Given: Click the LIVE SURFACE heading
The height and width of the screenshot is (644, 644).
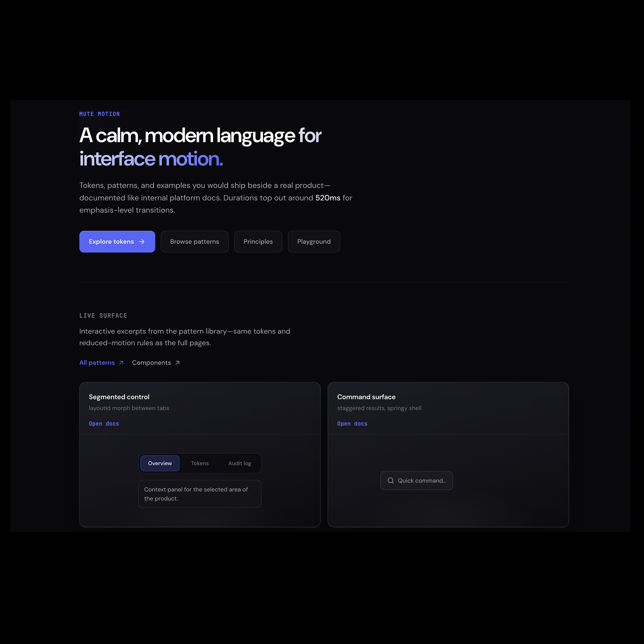Looking at the screenshot, I should (x=103, y=315).
